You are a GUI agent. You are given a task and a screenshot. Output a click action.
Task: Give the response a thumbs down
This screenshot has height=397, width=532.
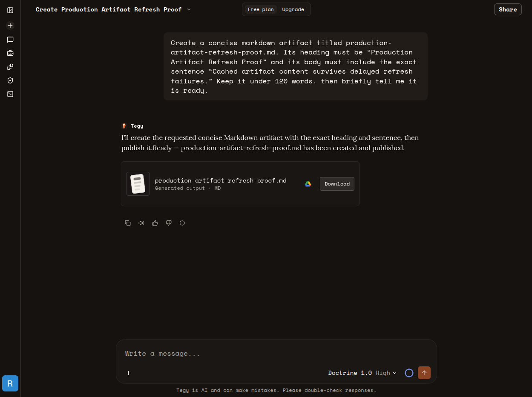tap(169, 223)
